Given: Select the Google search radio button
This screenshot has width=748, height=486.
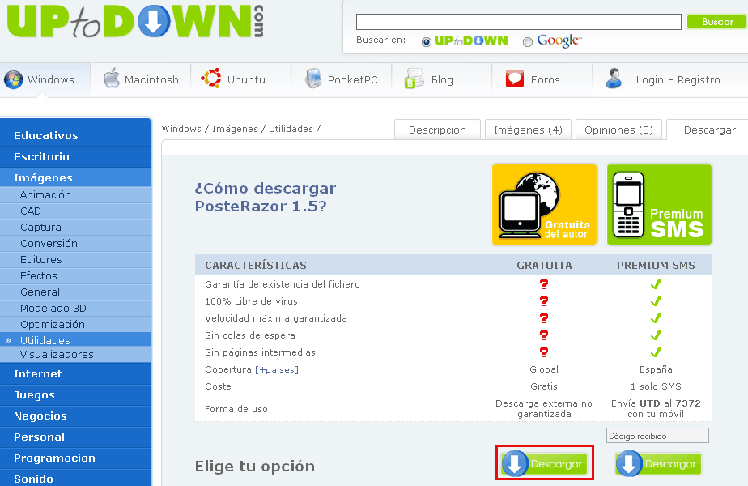Looking at the screenshot, I should point(528,42).
